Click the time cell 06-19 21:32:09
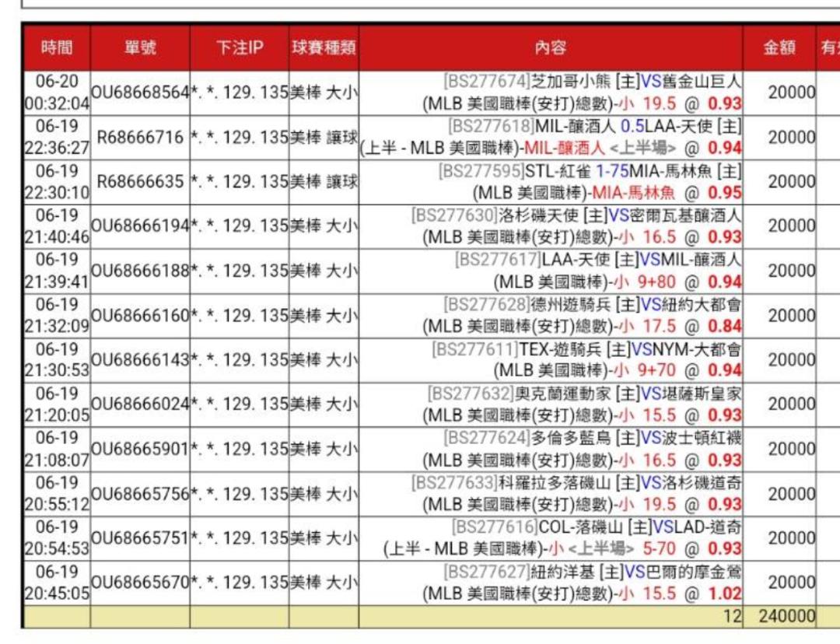 [x=57, y=316]
